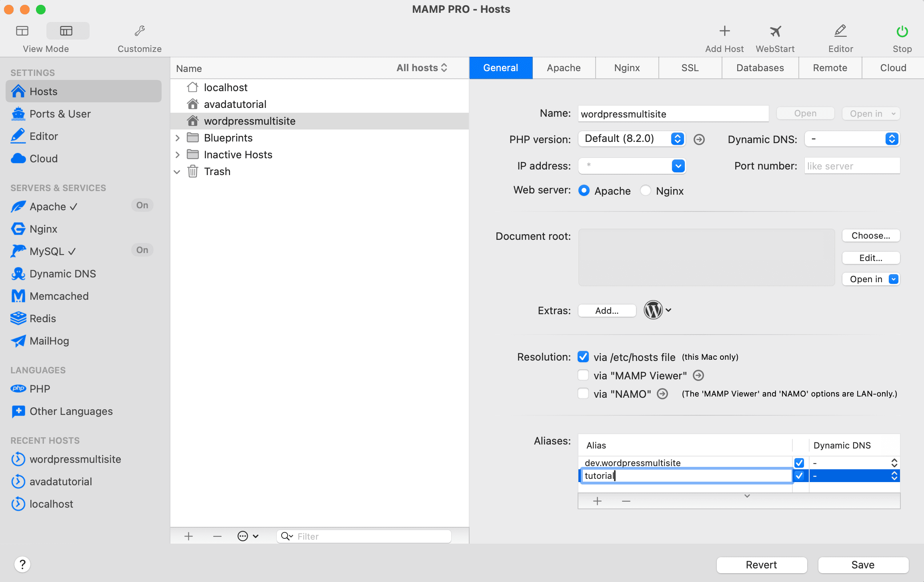Viewport: 924px width, 582px height.
Task: Click the Save button
Action: pos(863,565)
